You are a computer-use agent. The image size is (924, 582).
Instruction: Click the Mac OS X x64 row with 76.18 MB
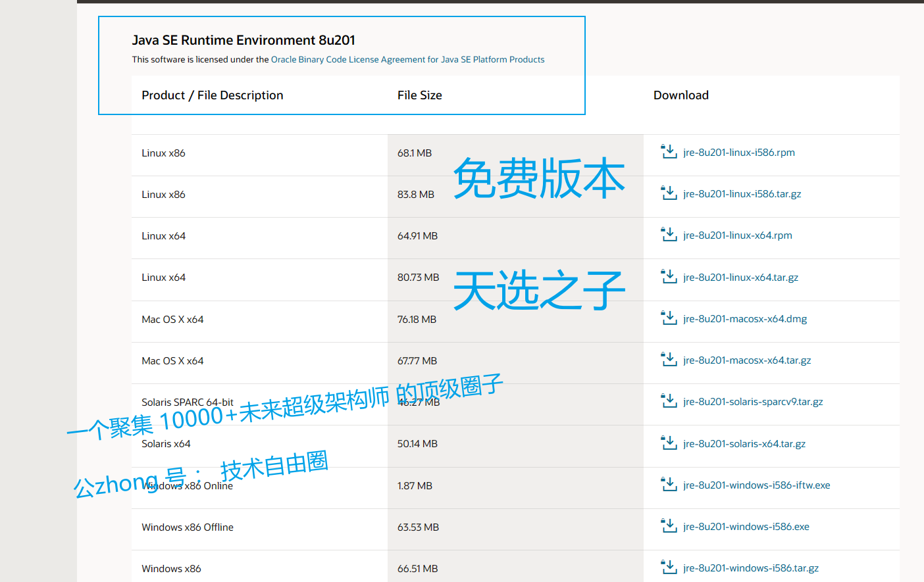coord(515,322)
